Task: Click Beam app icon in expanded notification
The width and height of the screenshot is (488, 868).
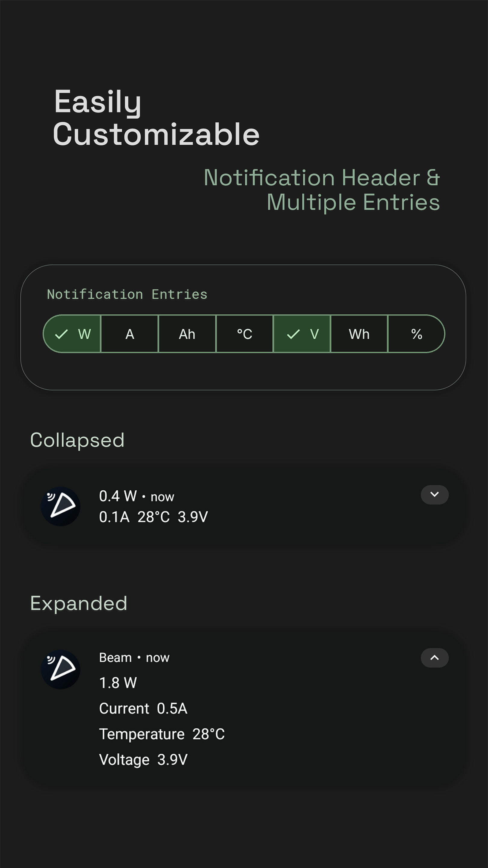Action: (61, 669)
